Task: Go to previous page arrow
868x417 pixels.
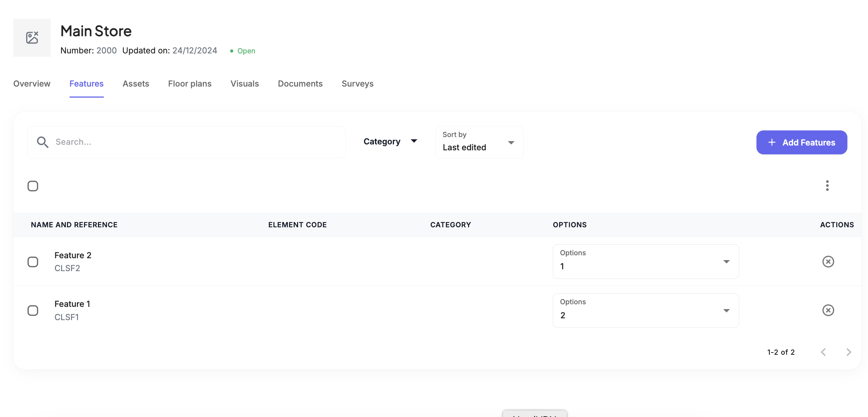Action: point(823,352)
